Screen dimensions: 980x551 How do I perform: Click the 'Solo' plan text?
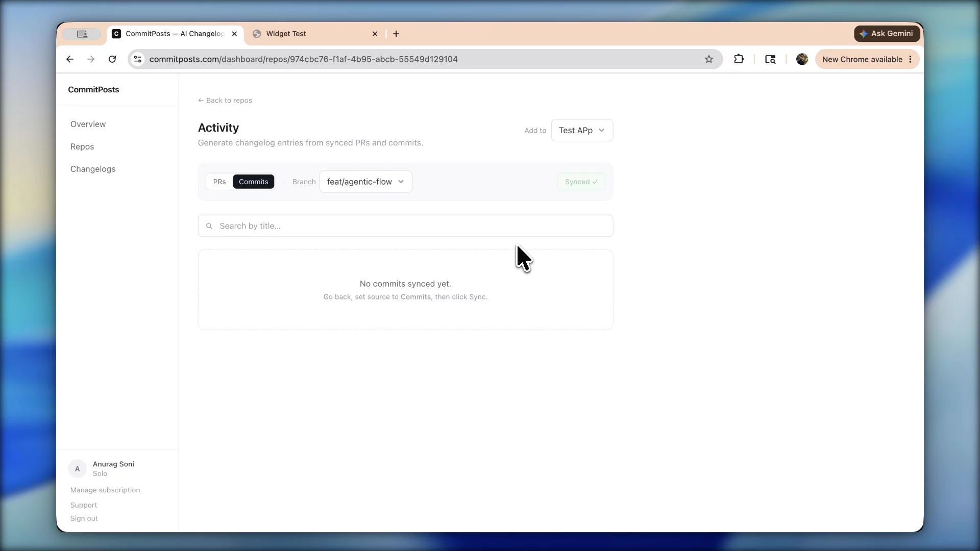100,473
